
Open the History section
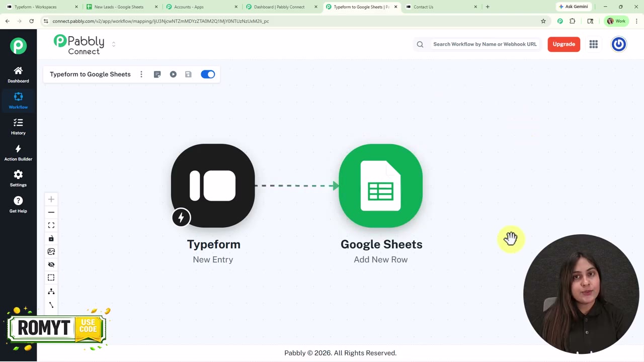click(x=18, y=127)
